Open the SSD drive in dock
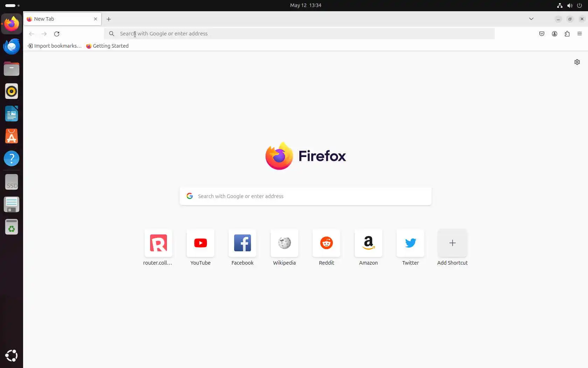Viewport: 588px width, 368px height. pos(12,182)
